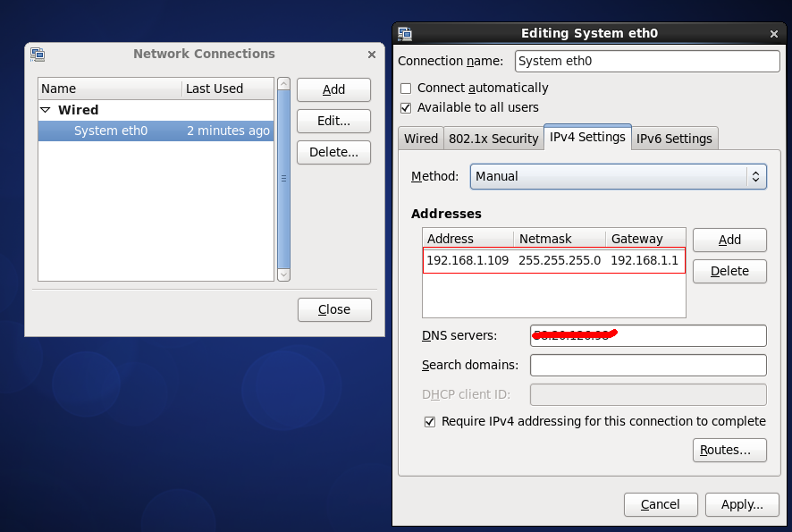The width and height of the screenshot is (792, 532).
Task: Click the Connection name field
Action: 647,61
